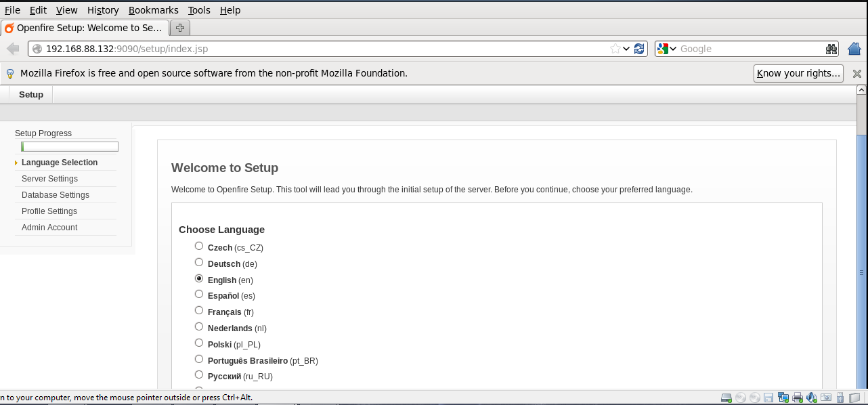Click the Setup Progress bar

coord(70,146)
